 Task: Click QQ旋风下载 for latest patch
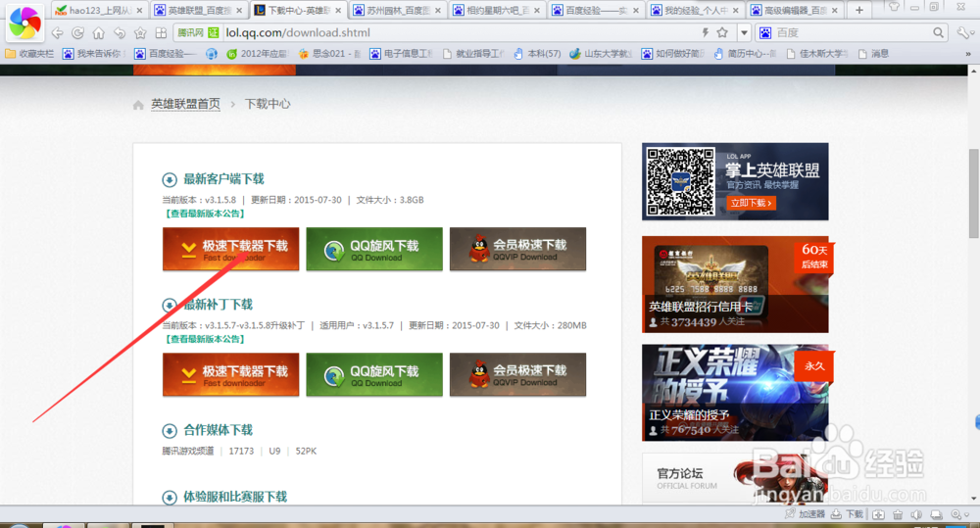pos(374,374)
